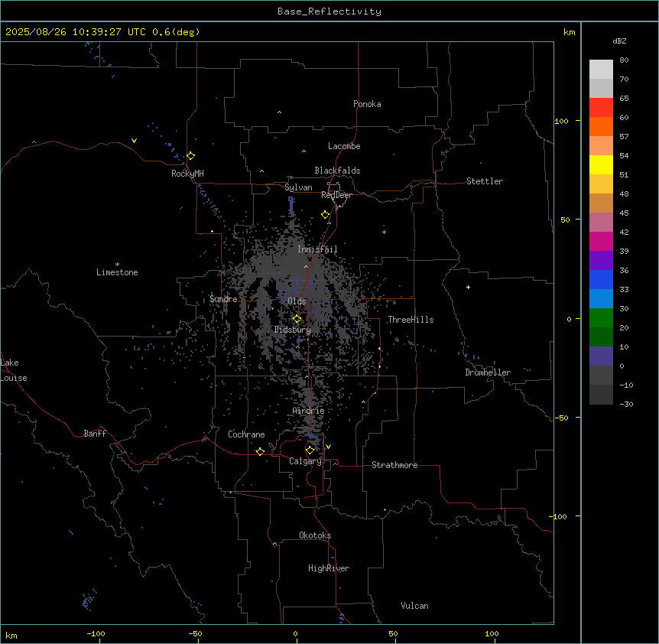The width and height of the screenshot is (659, 644).
Task: Click the Ponoka town label
Action: (367, 104)
